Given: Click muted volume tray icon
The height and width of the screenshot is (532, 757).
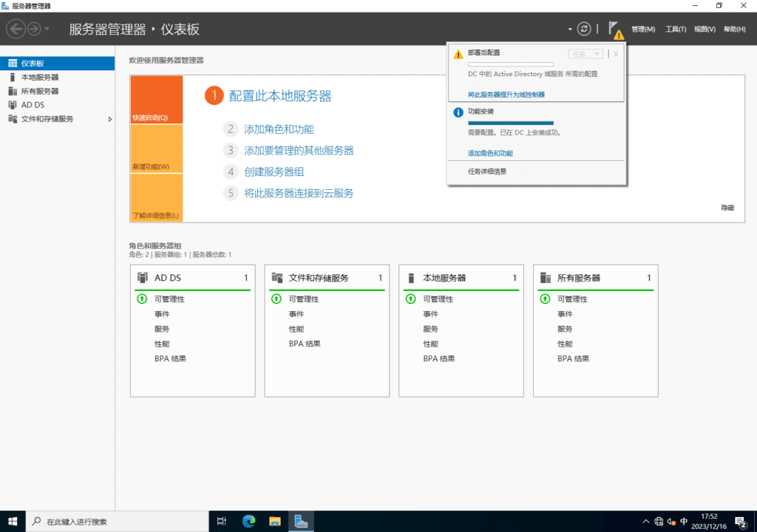Looking at the screenshot, I should [671, 522].
